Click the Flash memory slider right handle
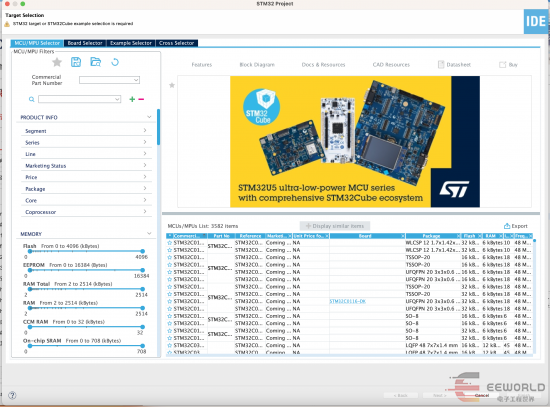The width and height of the screenshot is (550, 407). (142, 251)
